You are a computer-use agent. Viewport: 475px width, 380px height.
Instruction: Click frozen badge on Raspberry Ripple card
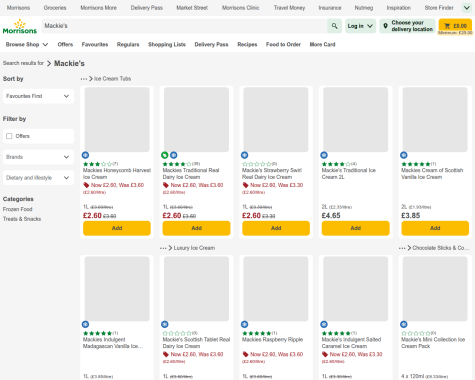[245, 324]
